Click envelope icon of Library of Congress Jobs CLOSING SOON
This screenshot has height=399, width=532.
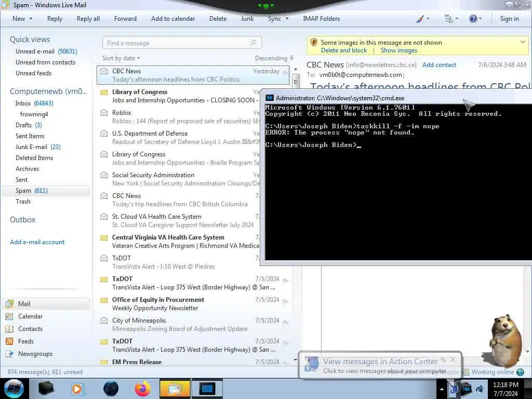104,92
